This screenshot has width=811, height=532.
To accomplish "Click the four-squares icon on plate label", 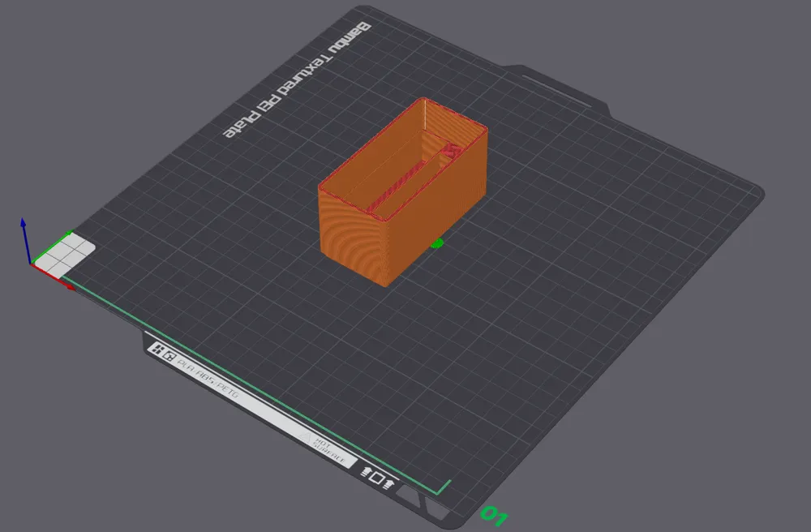I will (156, 350).
